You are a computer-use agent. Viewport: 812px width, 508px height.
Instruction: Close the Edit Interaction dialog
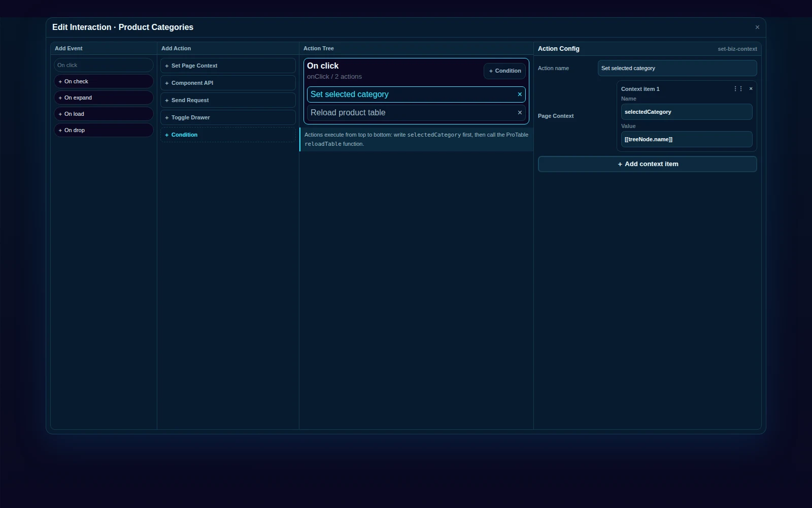tap(757, 27)
